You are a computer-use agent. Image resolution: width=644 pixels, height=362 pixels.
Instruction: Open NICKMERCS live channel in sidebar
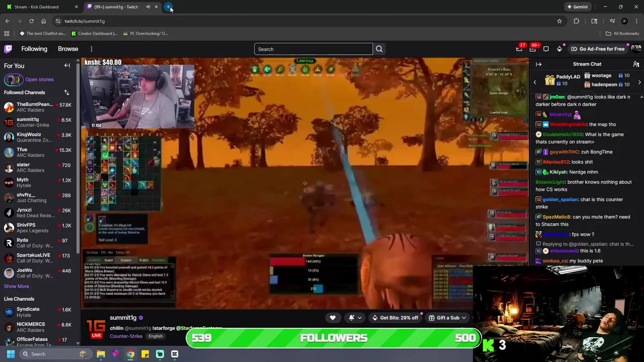[x=39, y=327]
